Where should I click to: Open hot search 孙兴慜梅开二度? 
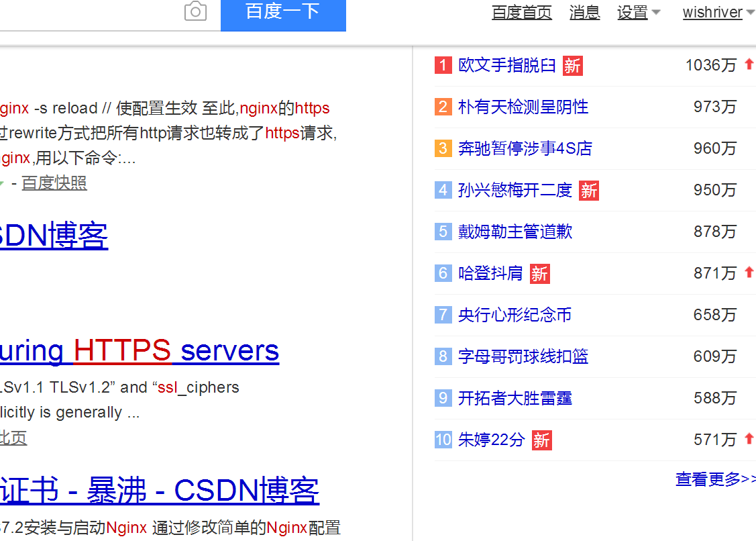click(x=515, y=190)
